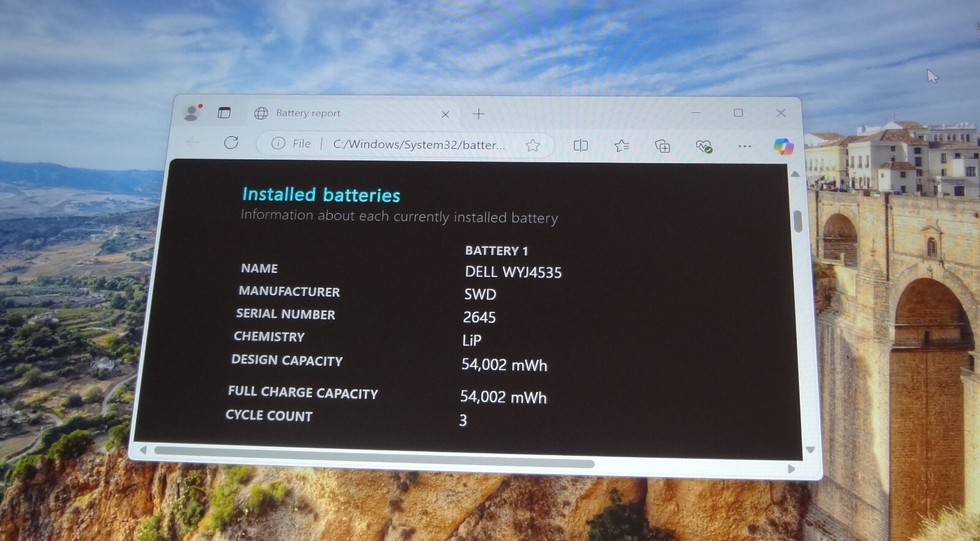Click the vertical scrollbar thumb
The image size is (980, 541).
(x=797, y=221)
